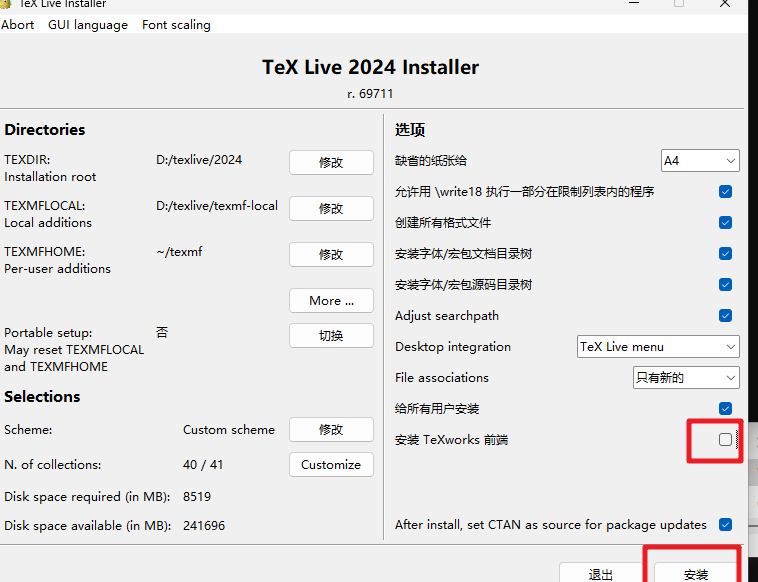
Task: Click the 241696 disk space available value
Action: coord(204,525)
